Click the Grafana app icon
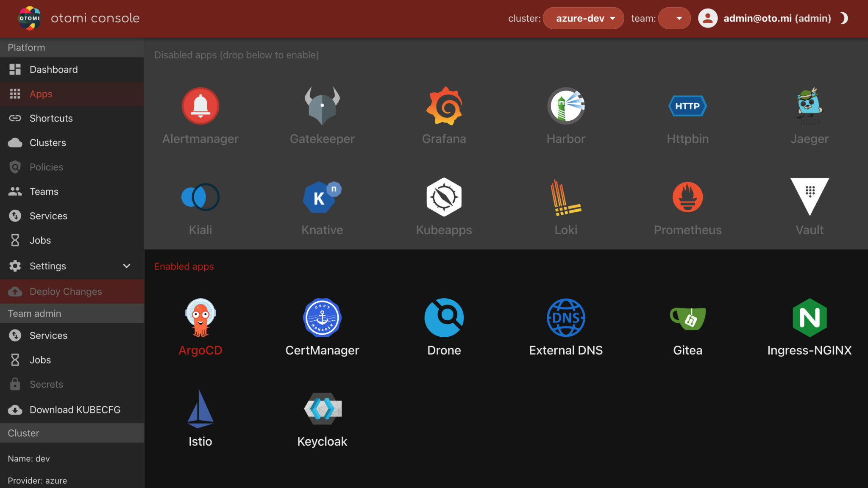868x488 pixels. [444, 106]
